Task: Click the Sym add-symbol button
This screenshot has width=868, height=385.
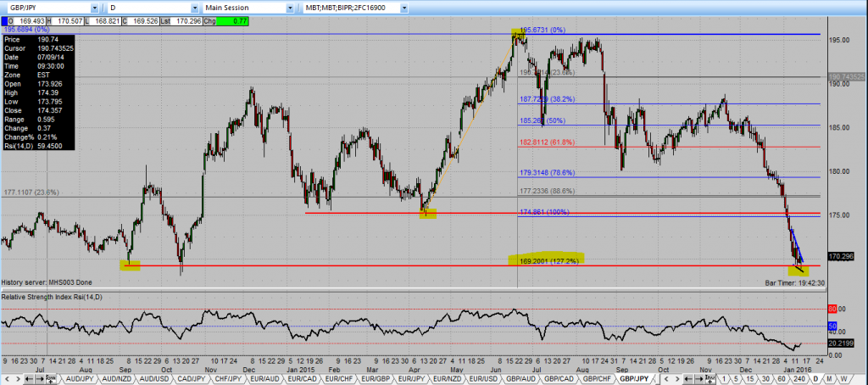Action: pyautogui.click(x=51, y=379)
